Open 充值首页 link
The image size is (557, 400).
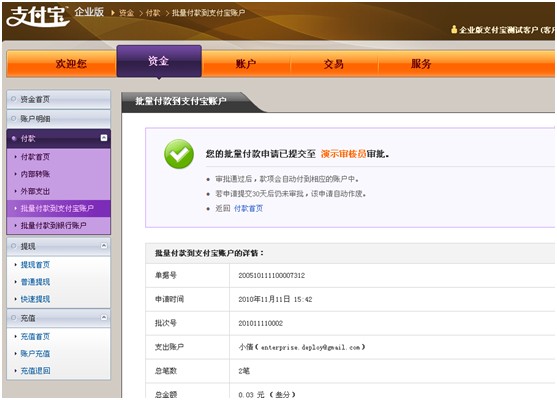point(35,336)
